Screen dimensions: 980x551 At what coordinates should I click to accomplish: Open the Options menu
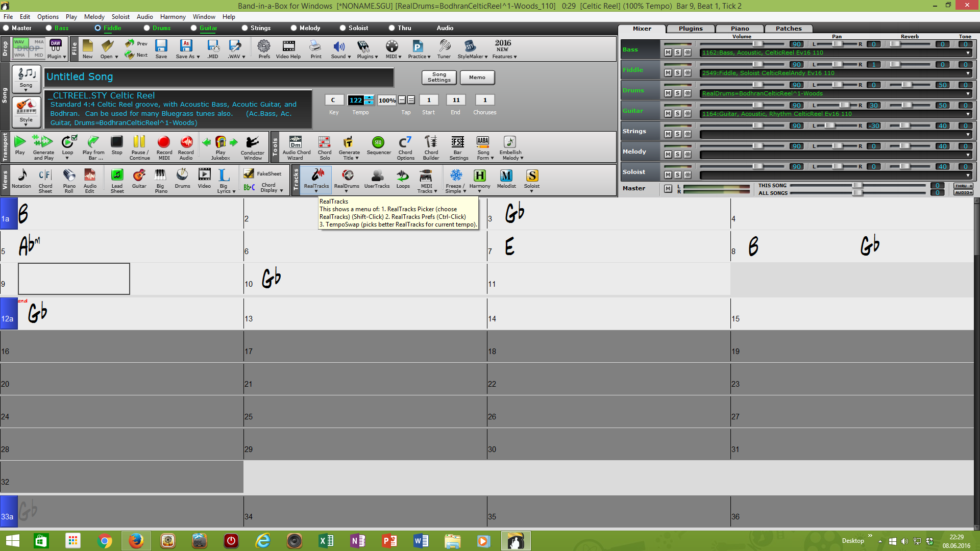(x=47, y=17)
